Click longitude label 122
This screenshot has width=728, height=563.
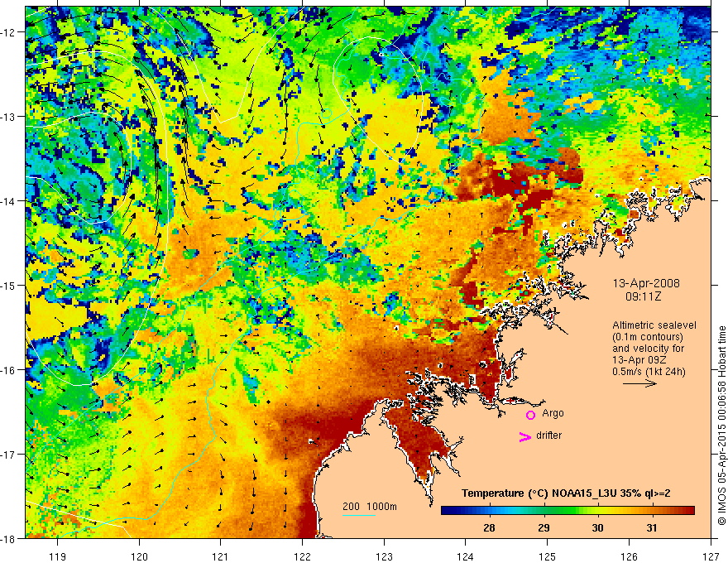coord(302,556)
